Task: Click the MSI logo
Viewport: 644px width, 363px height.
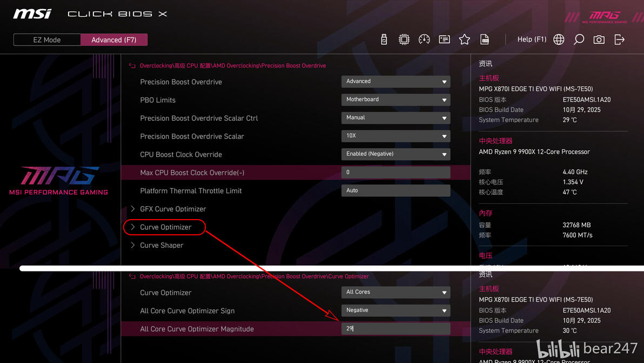Action: click(x=32, y=14)
